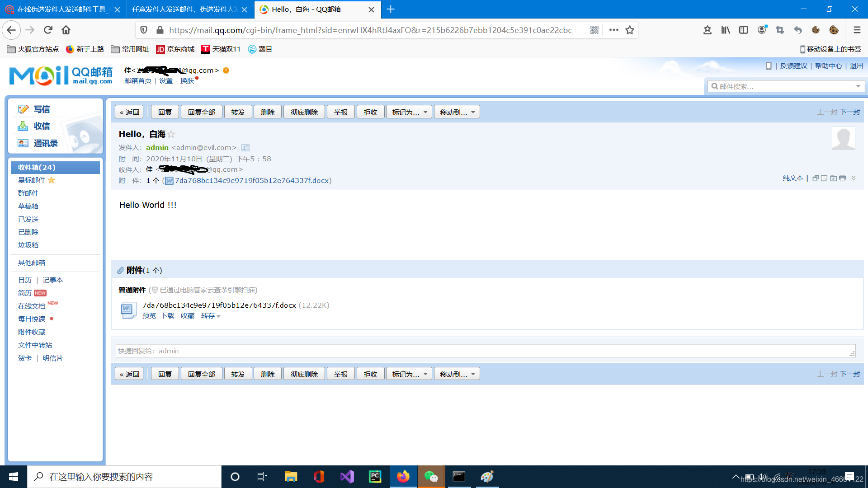
Task: Click the sender avatar placeholder
Action: click(844, 138)
